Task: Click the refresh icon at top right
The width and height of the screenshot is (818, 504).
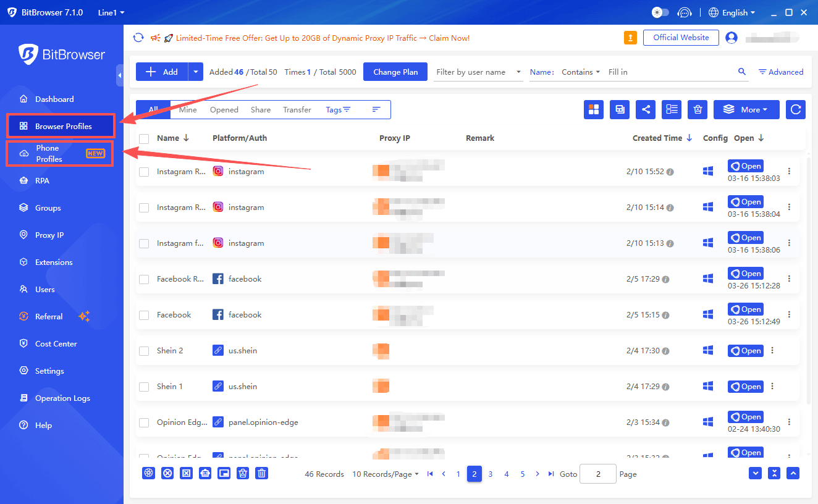Action: pos(795,109)
